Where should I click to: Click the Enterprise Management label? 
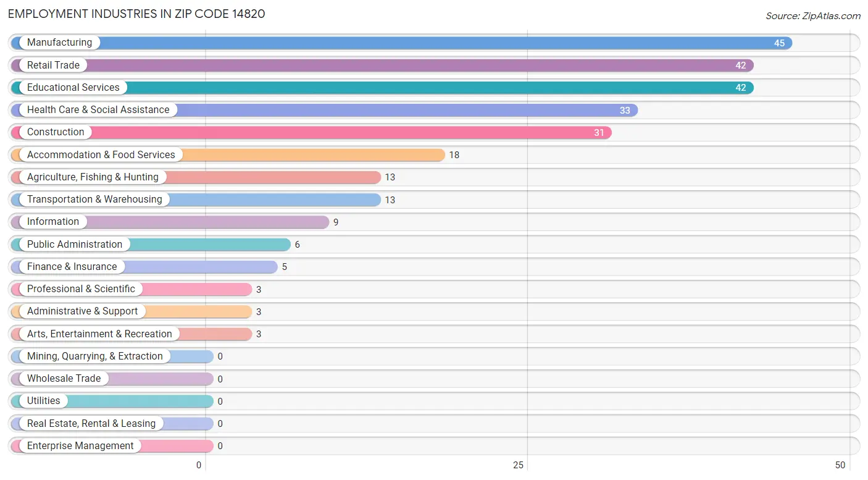[x=80, y=445]
